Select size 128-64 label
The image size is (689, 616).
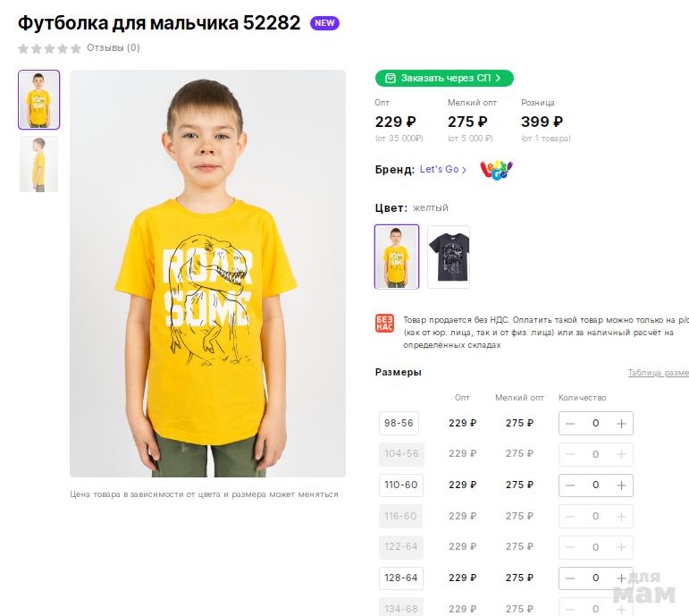tap(399, 578)
